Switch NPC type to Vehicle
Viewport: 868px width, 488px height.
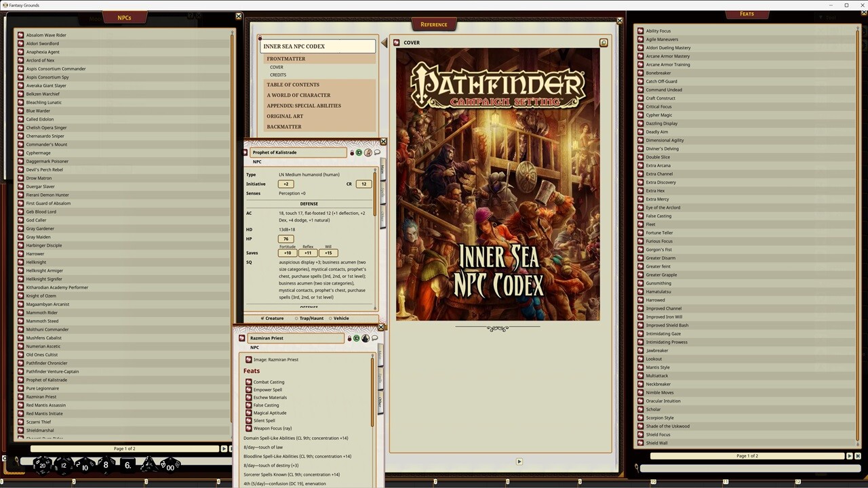[330, 319]
